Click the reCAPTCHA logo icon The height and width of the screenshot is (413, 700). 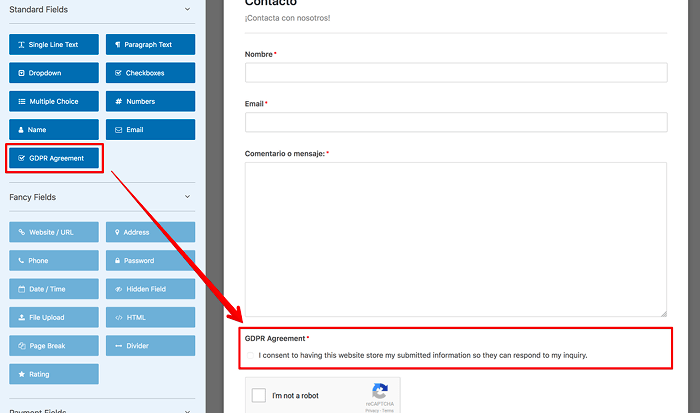tap(380, 391)
